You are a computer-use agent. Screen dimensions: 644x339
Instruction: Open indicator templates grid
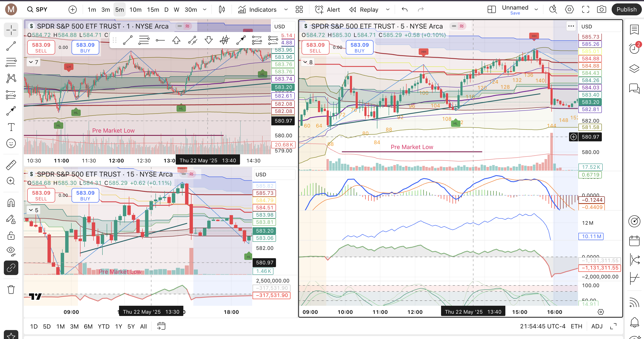299,10
